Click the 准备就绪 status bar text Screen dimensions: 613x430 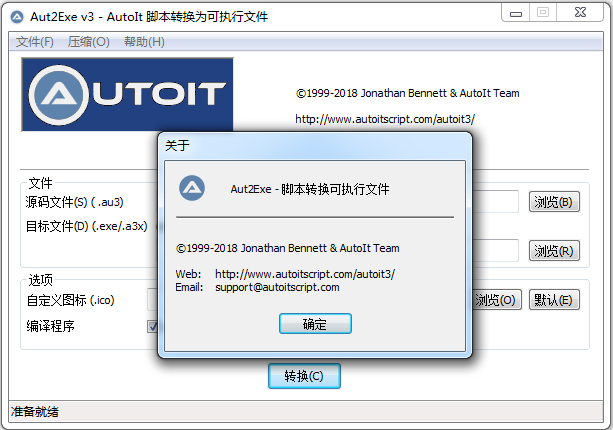(35, 412)
